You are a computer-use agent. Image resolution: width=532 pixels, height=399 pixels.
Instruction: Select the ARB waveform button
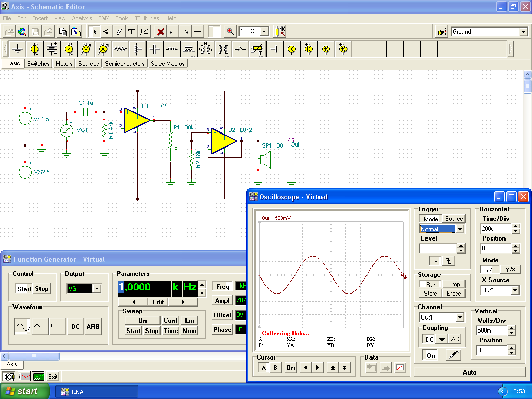tap(93, 327)
